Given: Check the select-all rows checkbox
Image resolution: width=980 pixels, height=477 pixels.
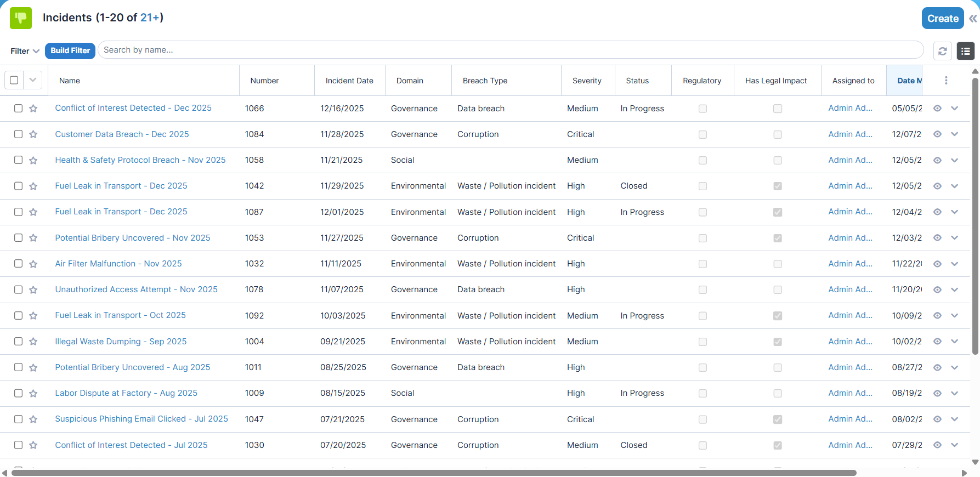Looking at the screenshot, I should pyautogui.click(x=14, y=80).
